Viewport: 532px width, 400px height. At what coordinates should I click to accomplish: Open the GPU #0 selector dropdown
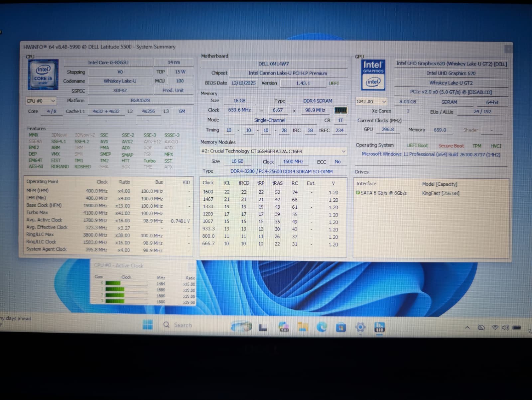[x=371, y=102]
